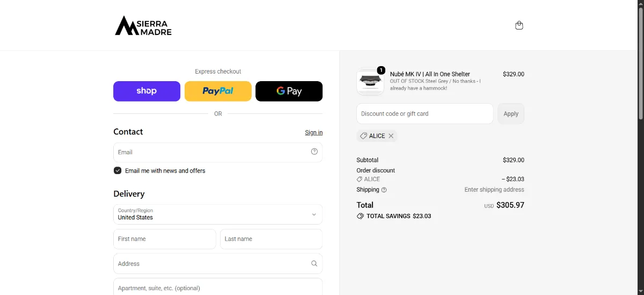
Task: Focus the Discount code or gift card field
Action: pos(425,114)
